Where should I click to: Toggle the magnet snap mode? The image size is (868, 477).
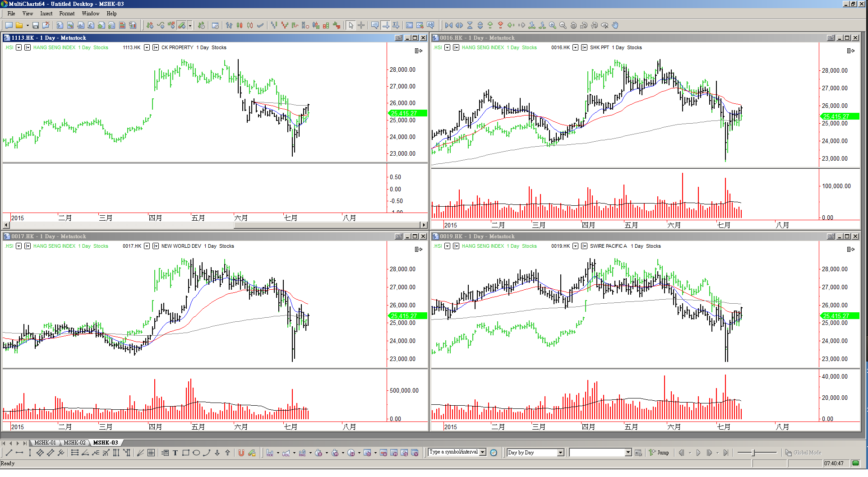(241, 453)
